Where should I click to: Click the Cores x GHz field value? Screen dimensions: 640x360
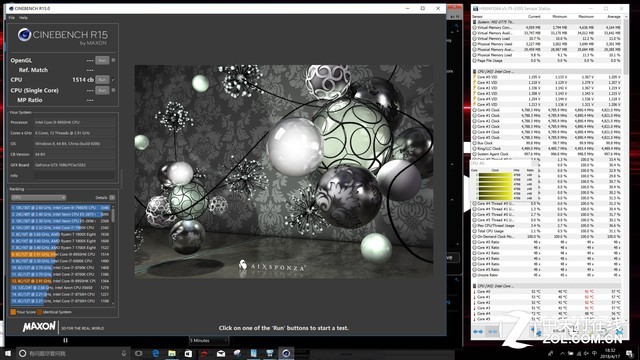point(74,133)
